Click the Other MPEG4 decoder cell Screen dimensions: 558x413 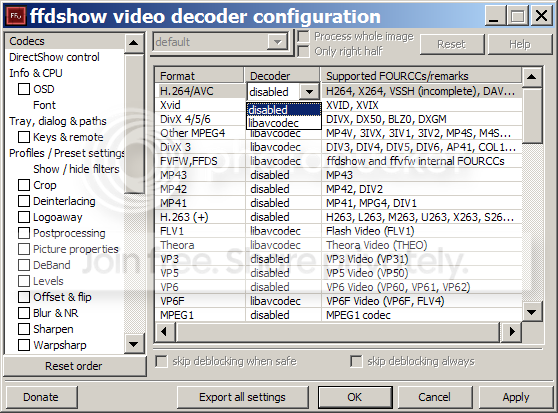[x=282, y=133]
